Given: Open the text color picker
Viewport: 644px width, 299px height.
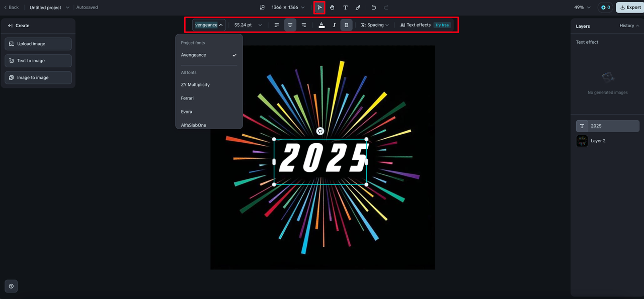Looking at the screenshot, I should [321, 25].
